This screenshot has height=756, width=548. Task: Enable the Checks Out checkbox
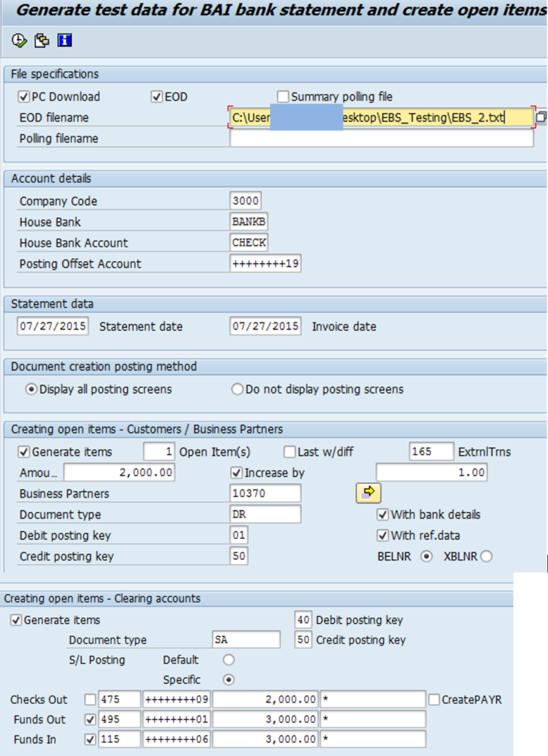click(90, 699)
